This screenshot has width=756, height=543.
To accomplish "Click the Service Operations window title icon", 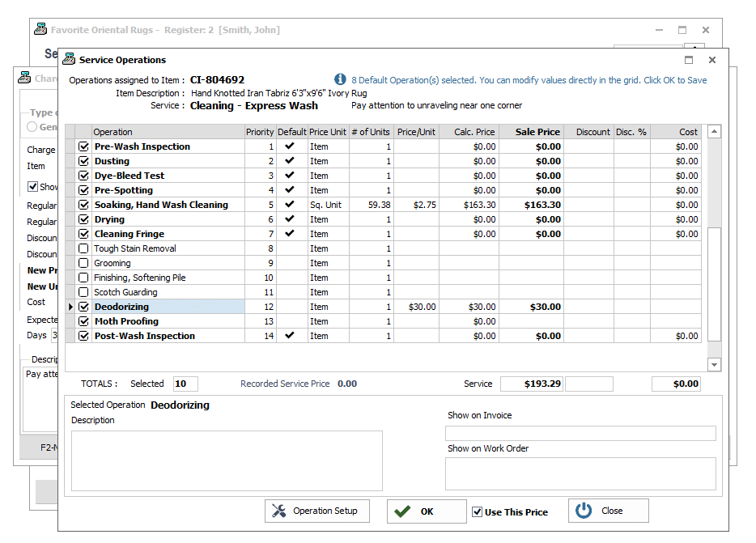I will pos(69,59).
